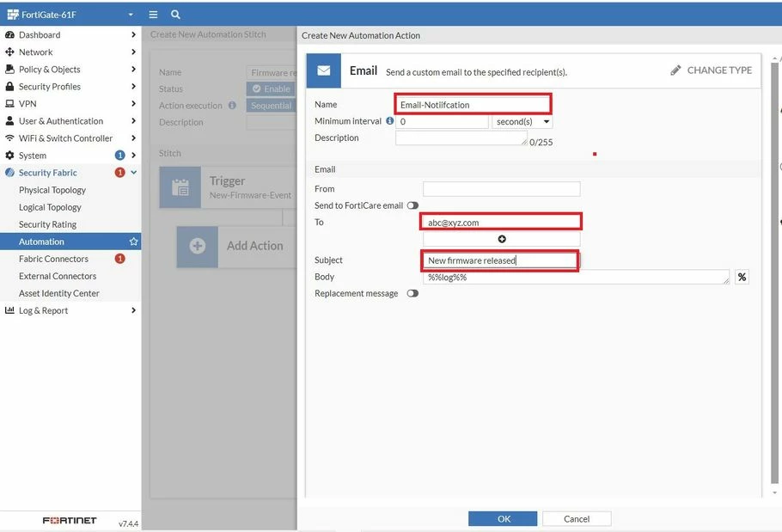782x532 pixels.
Task: Click the Network arrows icon
Action: click(9, 52)
